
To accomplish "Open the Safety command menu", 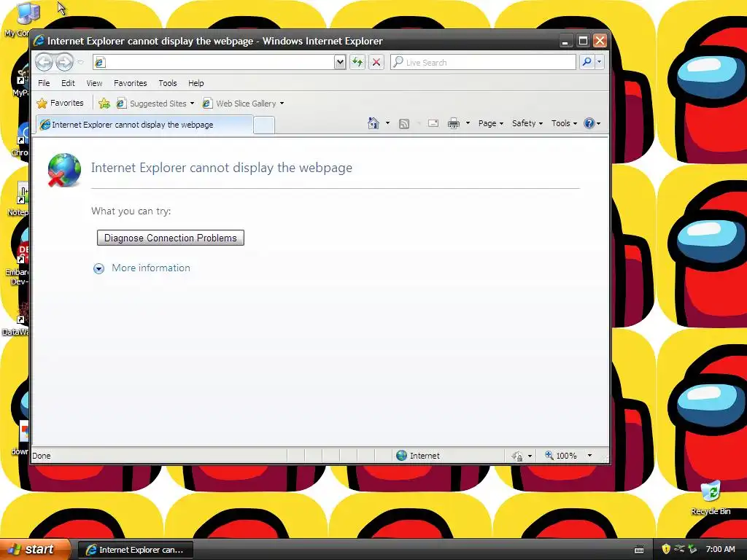I will (x=527, y=123).
